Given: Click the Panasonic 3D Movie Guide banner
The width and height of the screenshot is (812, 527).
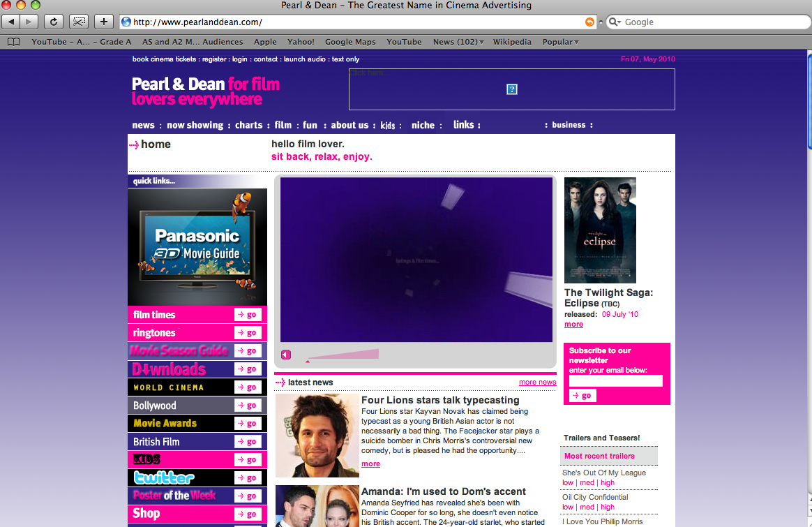Looking at the screenshot, I should pyautogui.click(x=197, y=246).
